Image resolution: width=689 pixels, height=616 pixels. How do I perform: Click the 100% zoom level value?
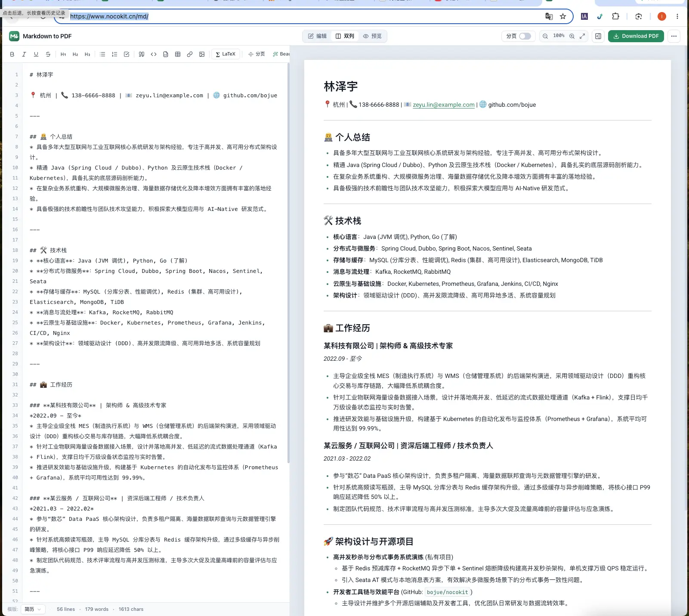pos(559,36)
